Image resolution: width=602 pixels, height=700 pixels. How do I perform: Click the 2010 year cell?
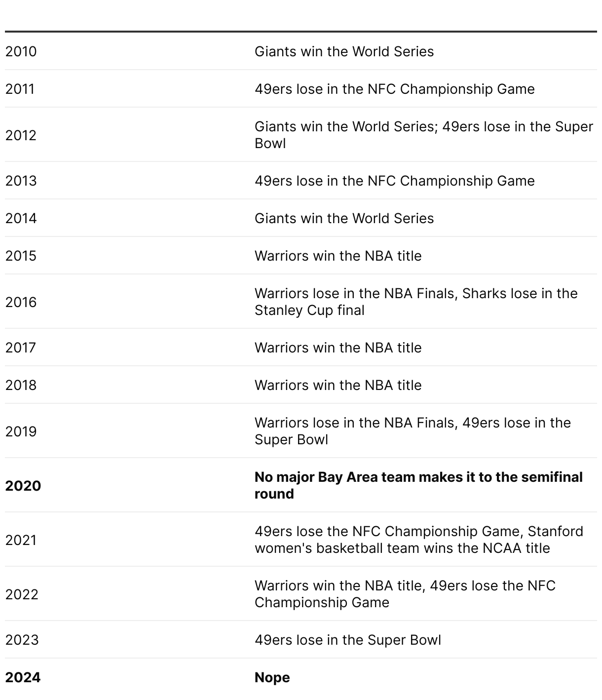(x=21, y=51)
